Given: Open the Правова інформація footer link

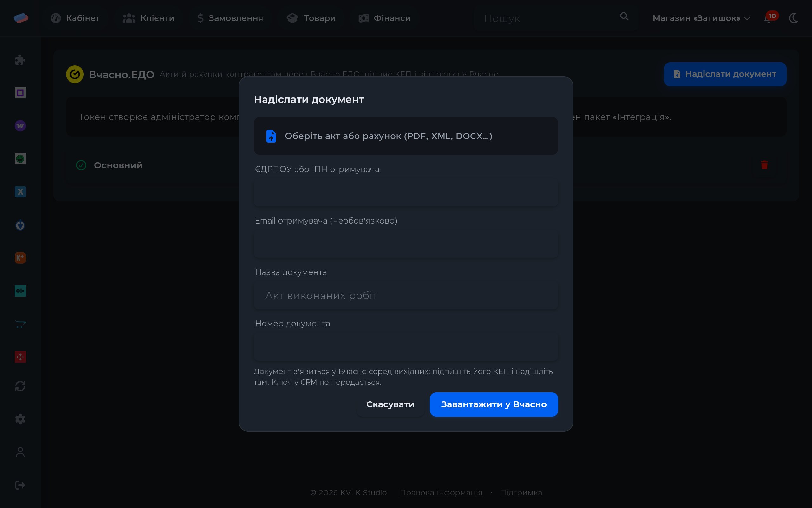Looking at the screenshot, I should (x=441, y=492).
